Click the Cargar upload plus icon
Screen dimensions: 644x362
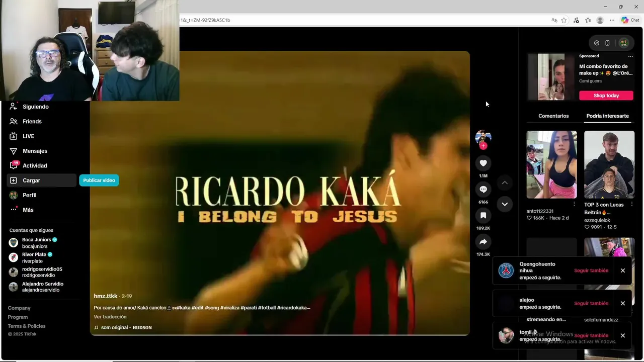pyautogui.click(x=14, y=180)
